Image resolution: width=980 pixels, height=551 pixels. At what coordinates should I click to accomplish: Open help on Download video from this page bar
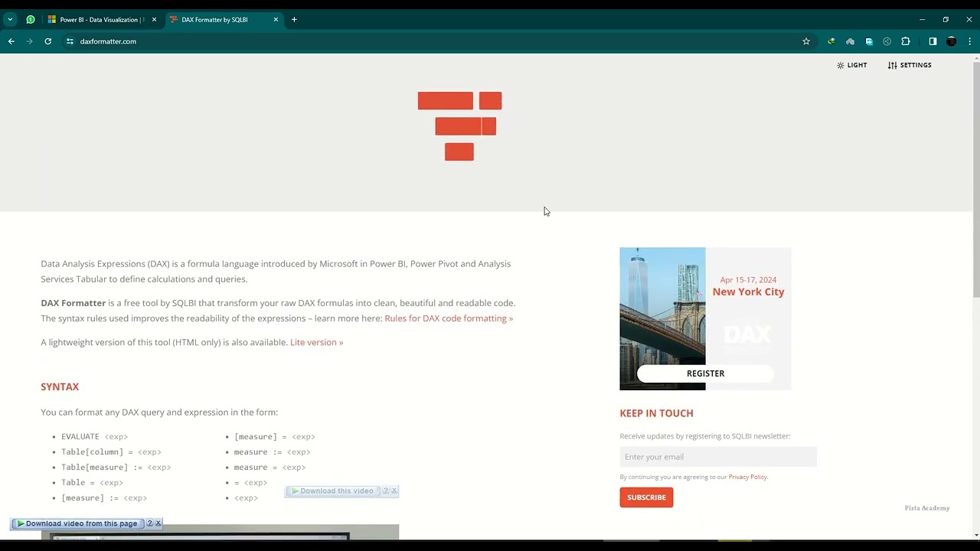150,523
